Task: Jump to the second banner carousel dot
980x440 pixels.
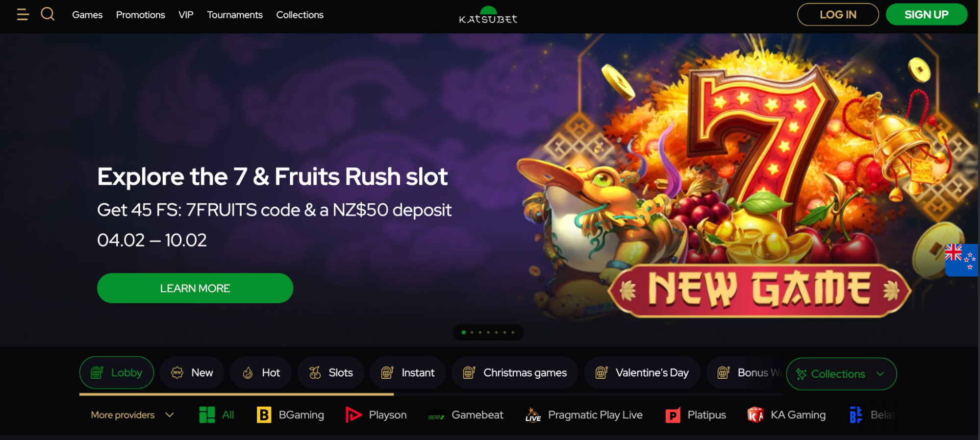Action: coord(472,332)
